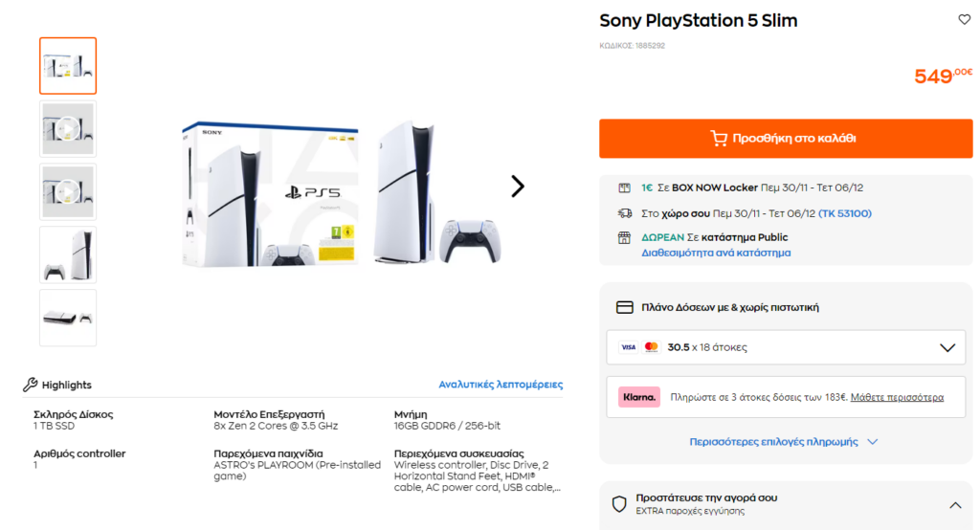980x530 pixels.
Task: Click the shopping cart icon on orange button
Action: 719,139
